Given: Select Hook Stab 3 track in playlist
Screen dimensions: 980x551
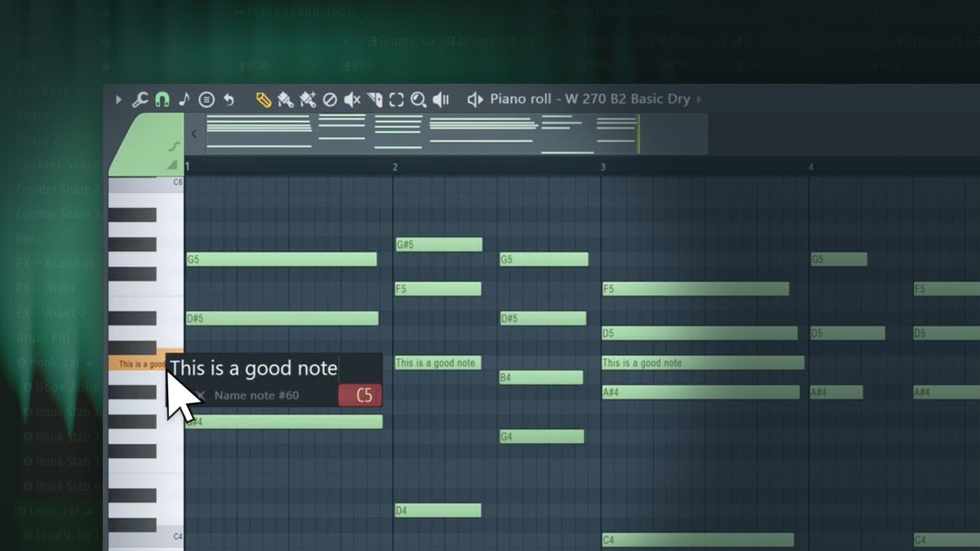Looking at the screenshot, I should [69, 461].
